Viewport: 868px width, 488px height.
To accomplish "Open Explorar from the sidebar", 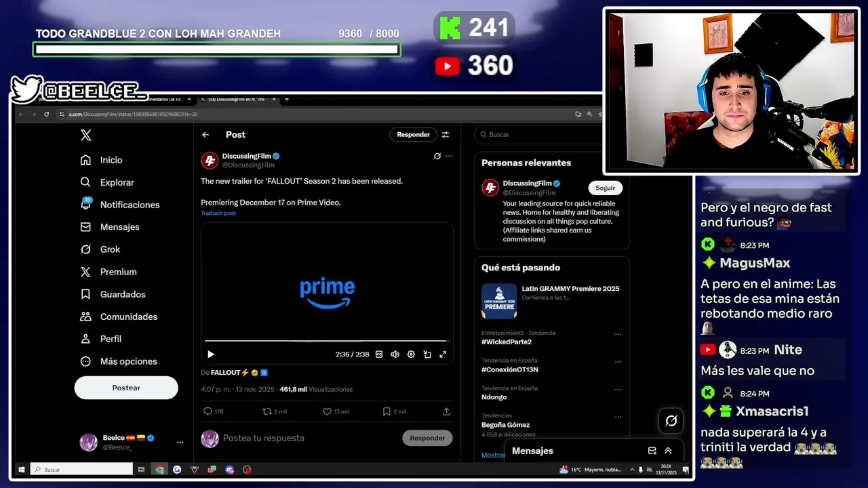I will (107, 182).
